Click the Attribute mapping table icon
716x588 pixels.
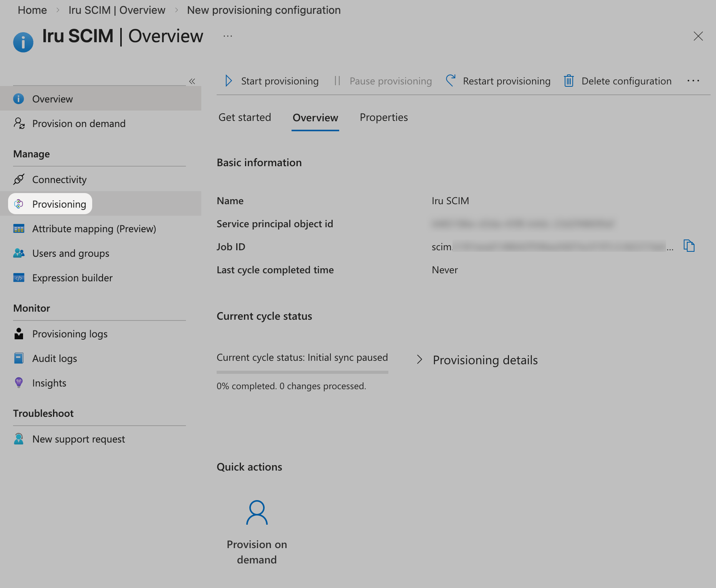18,229
